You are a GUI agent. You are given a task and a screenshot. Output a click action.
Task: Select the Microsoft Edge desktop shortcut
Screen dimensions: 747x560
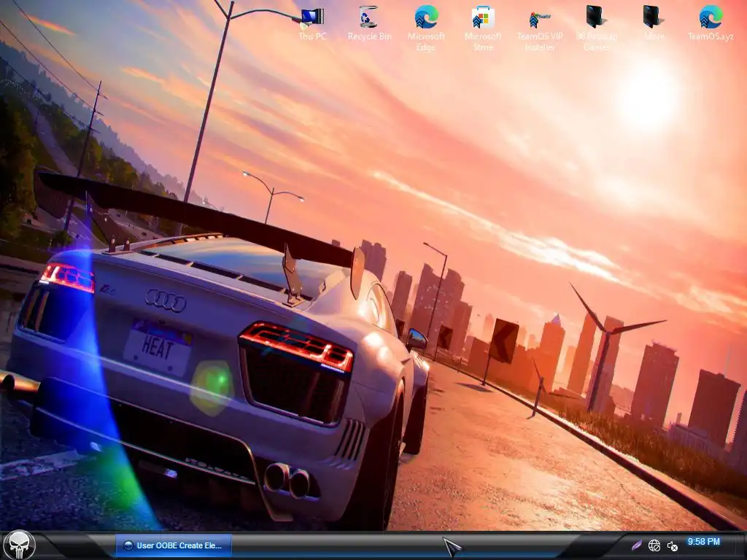(426, 28)
